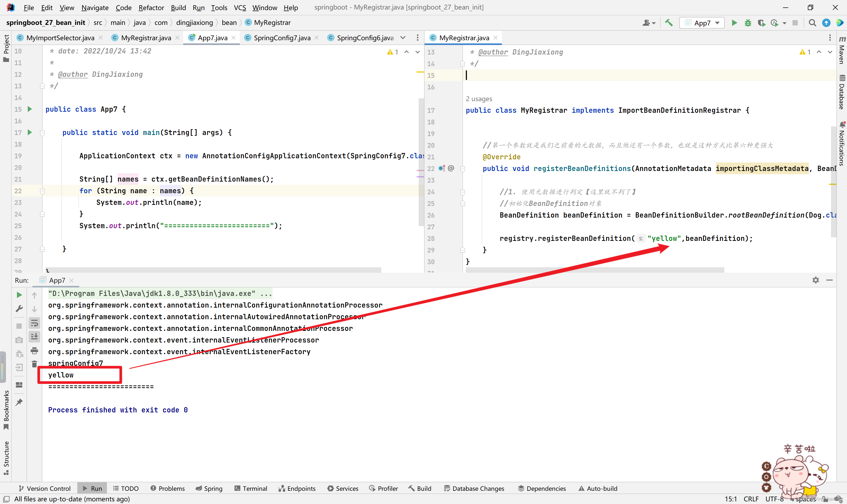The image size is (847, 504).
Task: Clear console with trash icon
Action: click(34, 364)
